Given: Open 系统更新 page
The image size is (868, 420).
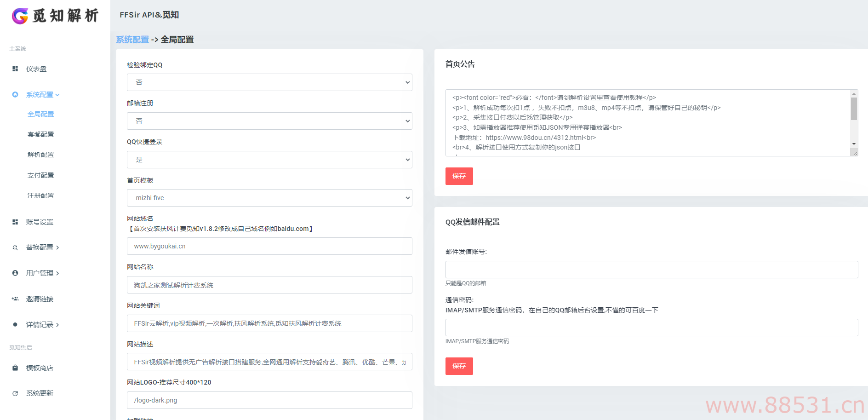Looking at the screenshot, I should pos(40,393).
